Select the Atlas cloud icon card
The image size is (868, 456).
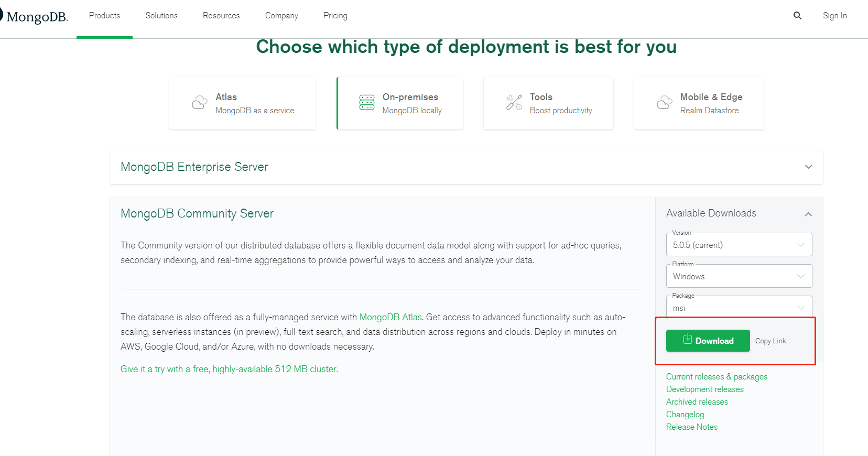click(x=242, y=103)
